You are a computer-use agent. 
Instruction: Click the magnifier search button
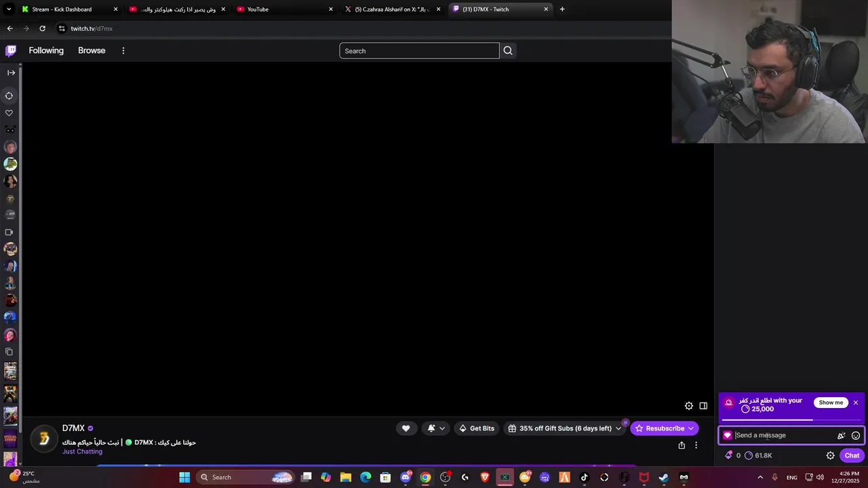tap(508, 51)
